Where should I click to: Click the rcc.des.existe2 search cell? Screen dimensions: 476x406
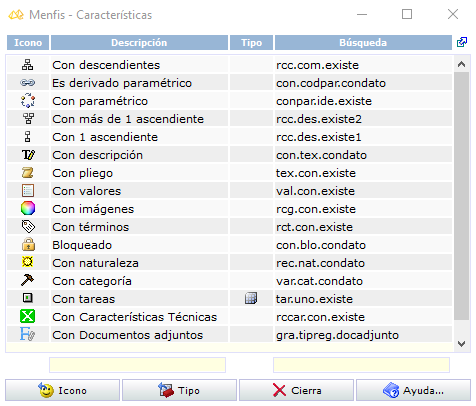(363, 119)
